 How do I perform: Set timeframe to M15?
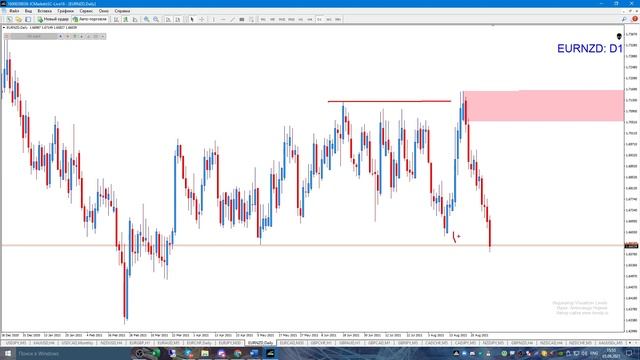282,19
